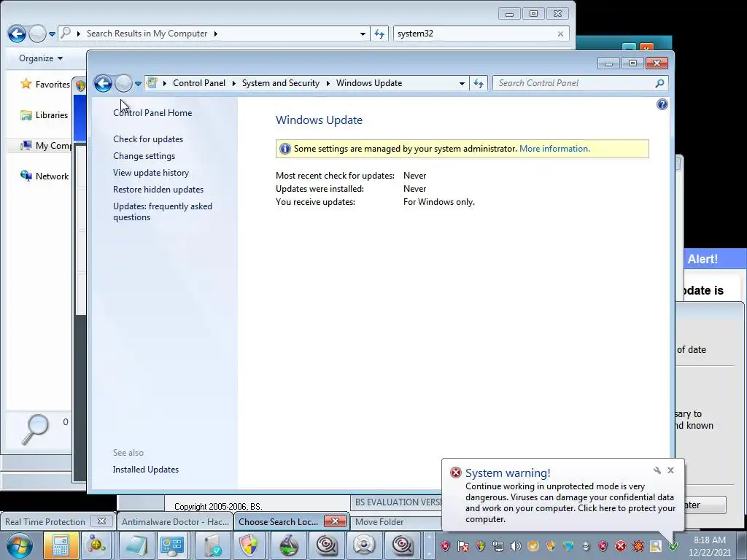Click the Action Center flag tray icon

tap(462, 546)
